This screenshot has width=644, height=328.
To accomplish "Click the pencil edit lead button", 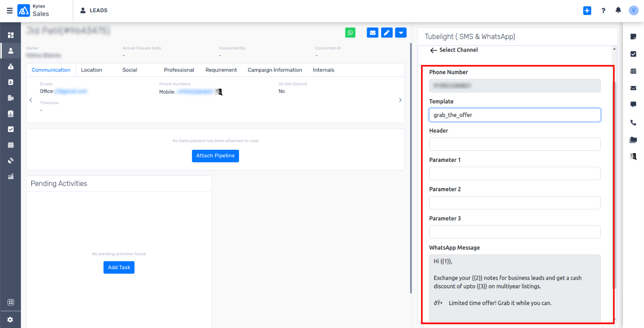I will [x=387, y=32].
